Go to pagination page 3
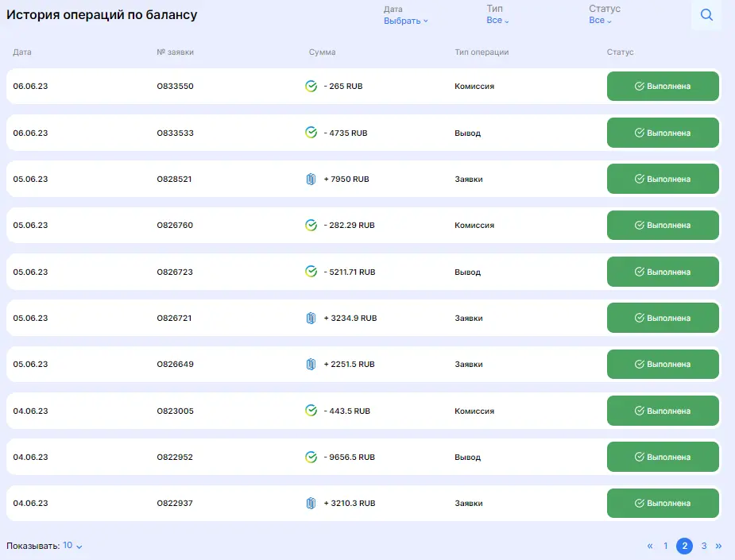 [704, 546]
